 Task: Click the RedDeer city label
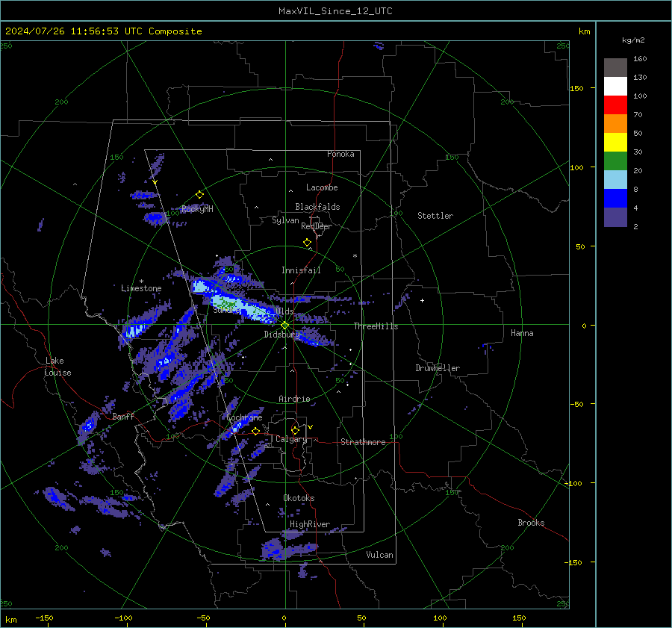tap(317, 226)
